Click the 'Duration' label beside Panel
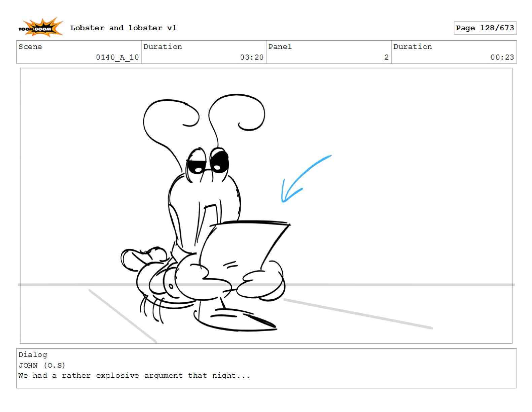 [x=413, y=46]
